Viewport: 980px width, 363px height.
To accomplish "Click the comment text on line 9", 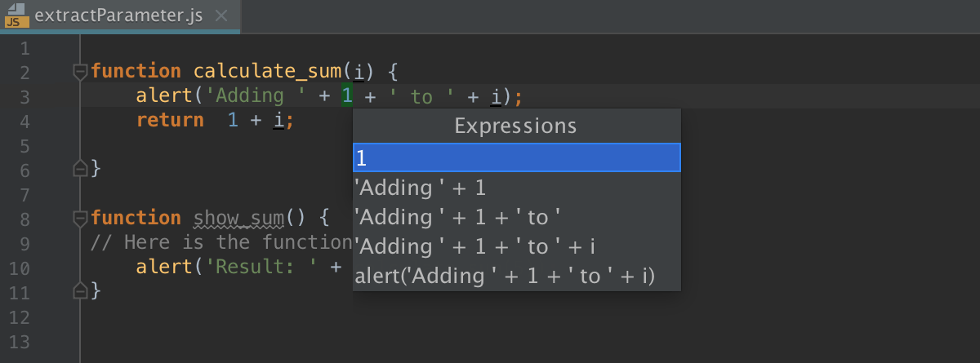I will (x=220, y=242).
